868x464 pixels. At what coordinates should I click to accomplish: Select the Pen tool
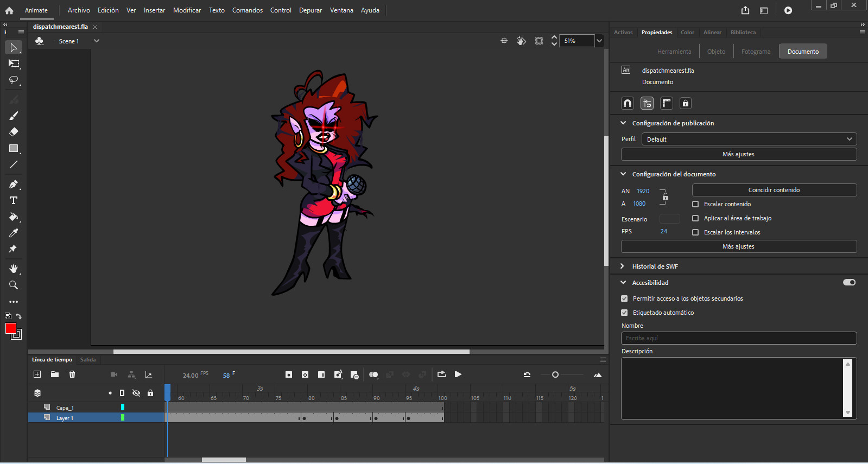click(14, 184)
